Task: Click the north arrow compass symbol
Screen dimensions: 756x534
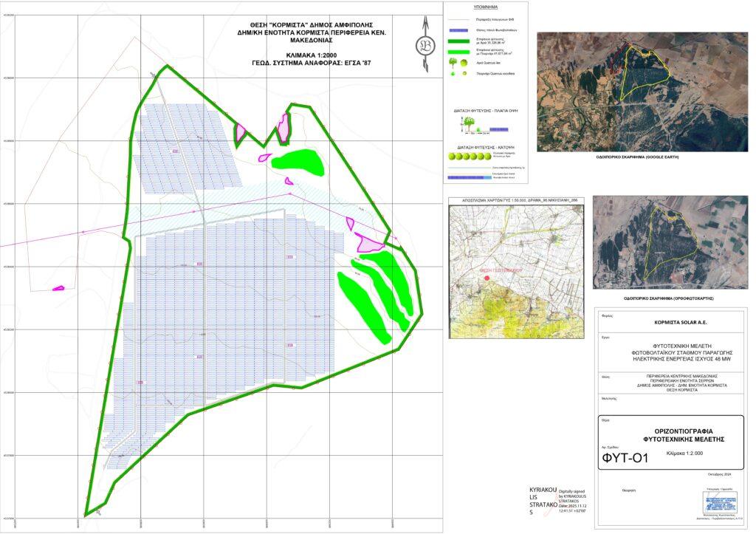Action: pyautogui.click(x=425, y=46)
